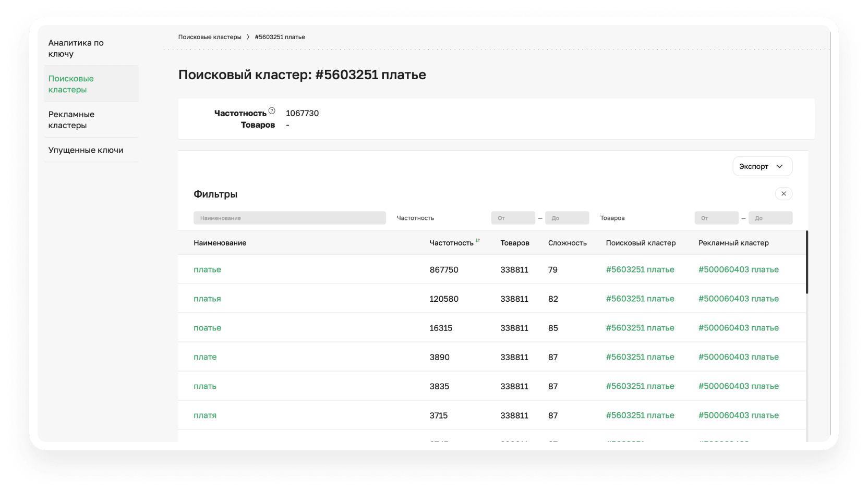Sort by the Сложность column header

click(567, 243)
